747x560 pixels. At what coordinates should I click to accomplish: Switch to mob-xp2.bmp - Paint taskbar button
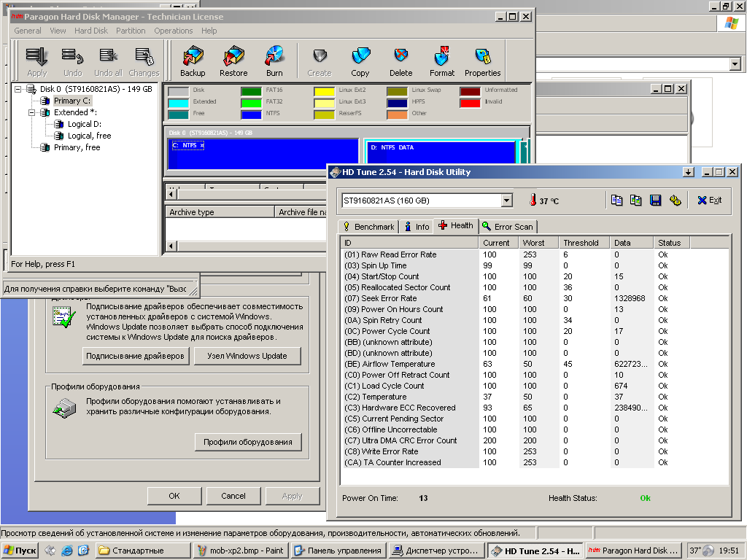point(241,551)
